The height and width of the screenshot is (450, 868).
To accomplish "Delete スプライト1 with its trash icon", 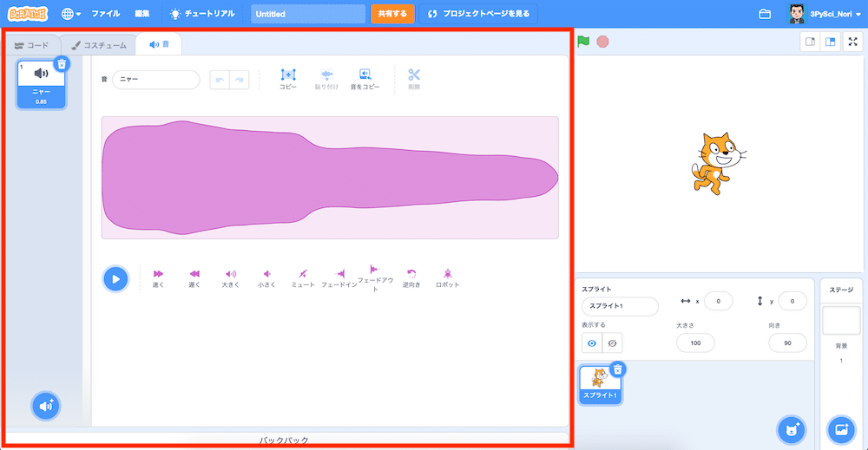I will click(x=618, y=369).
